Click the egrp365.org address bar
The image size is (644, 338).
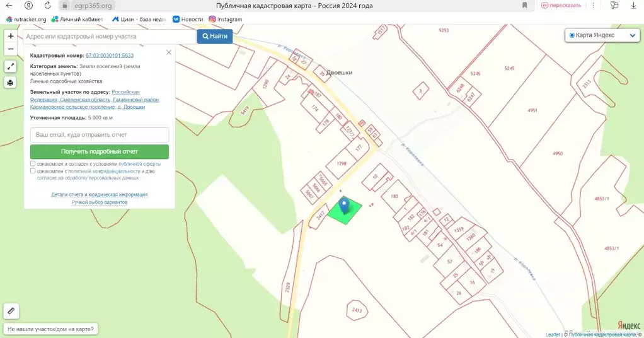93,6
